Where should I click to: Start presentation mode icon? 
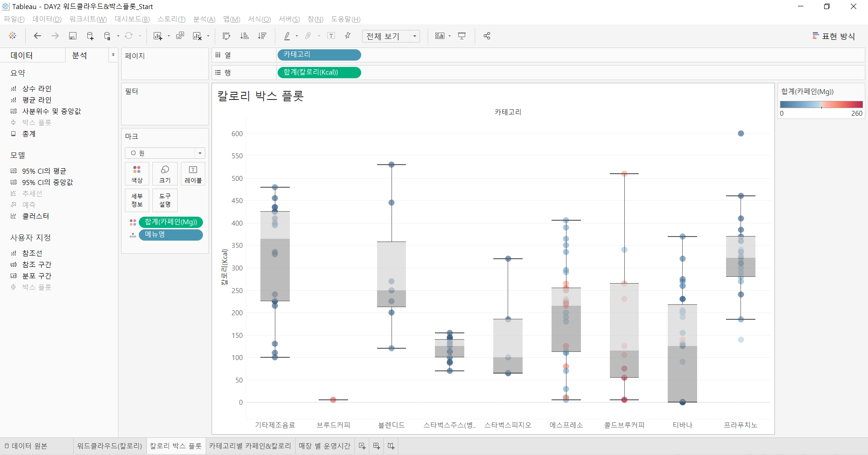pyautogui.click(x=462, y=36)
